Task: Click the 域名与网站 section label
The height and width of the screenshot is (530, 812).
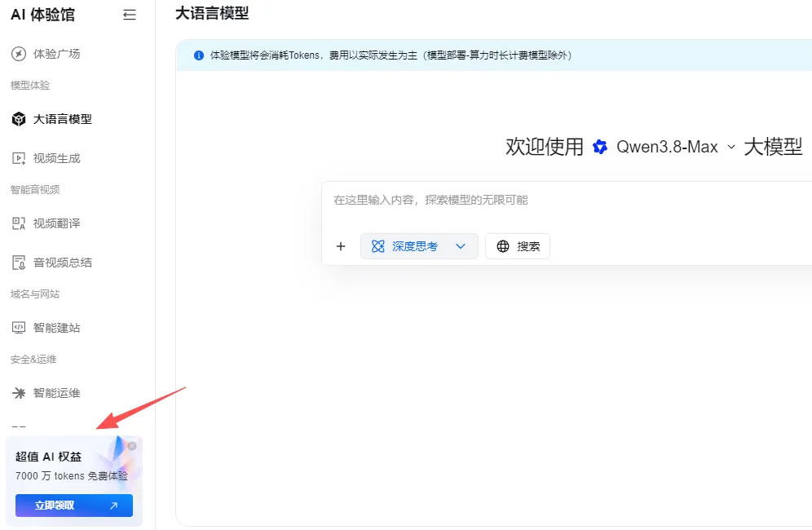Action: coord(35,294)
